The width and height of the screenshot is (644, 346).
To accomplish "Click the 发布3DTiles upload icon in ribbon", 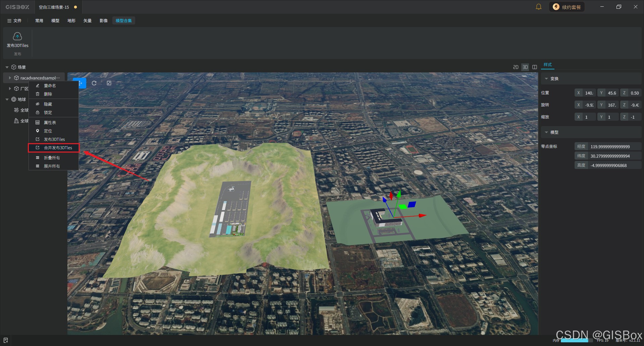I will 17,36.
